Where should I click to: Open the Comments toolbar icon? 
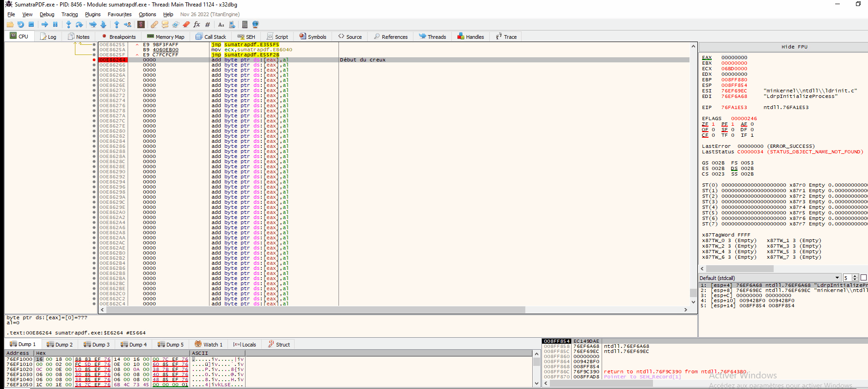pos(165,24)
